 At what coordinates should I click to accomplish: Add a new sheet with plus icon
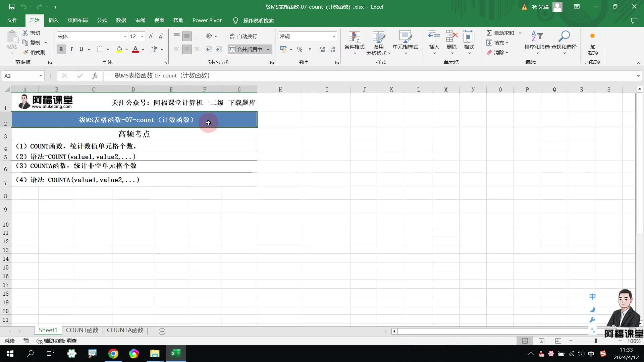(x=162, y=331)
